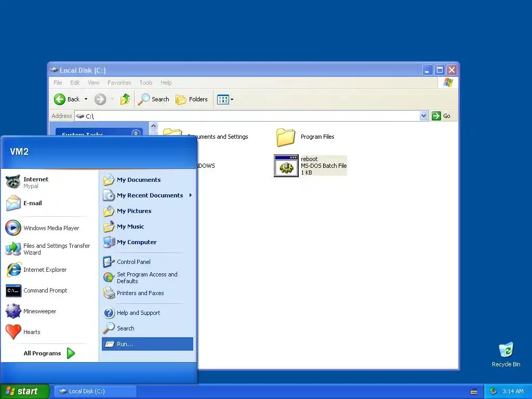This screenshot has height=399, width=532.
Task: Select Run... in the Start menu
Action: (x=147, y=344)
